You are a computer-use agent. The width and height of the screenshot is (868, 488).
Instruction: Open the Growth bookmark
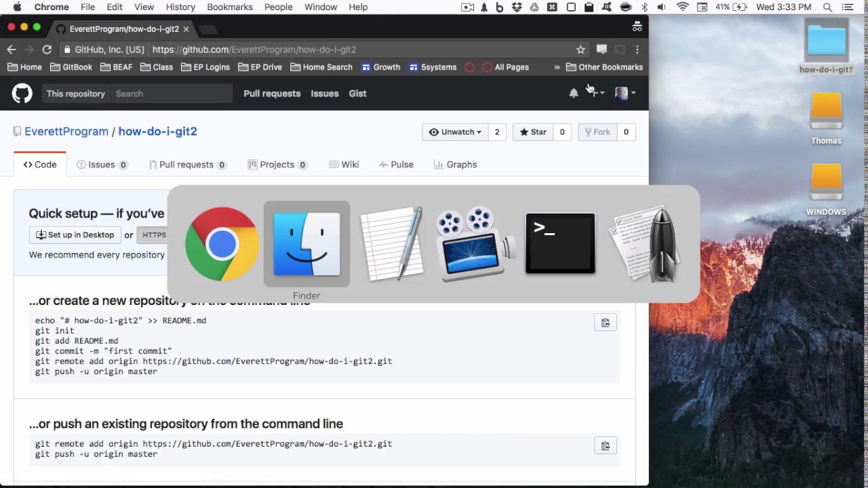point(380,67)
